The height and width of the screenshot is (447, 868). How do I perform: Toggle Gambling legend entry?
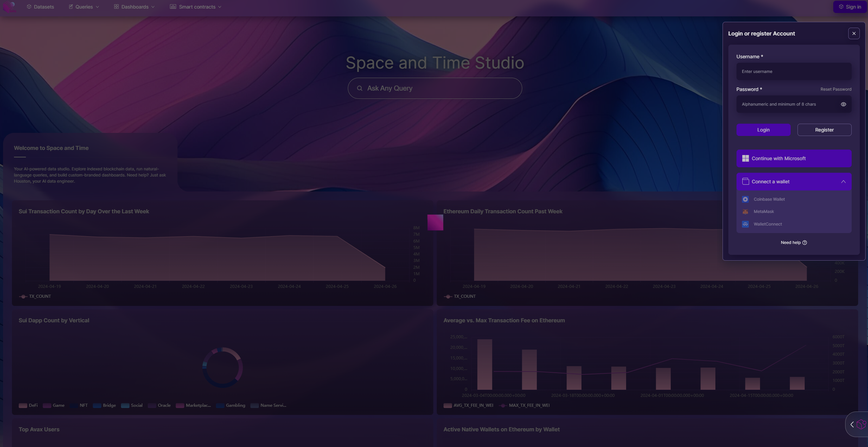(231, 406)
